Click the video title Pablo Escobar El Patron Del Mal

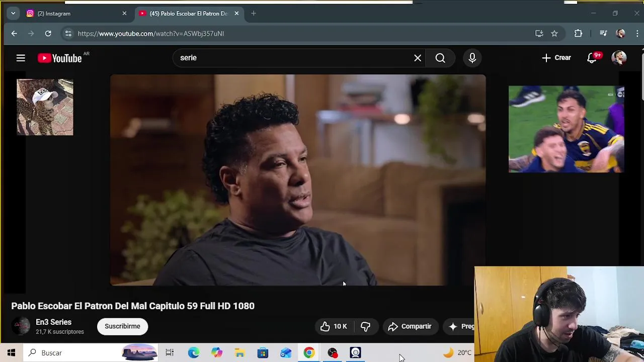[x=133, y=306]
